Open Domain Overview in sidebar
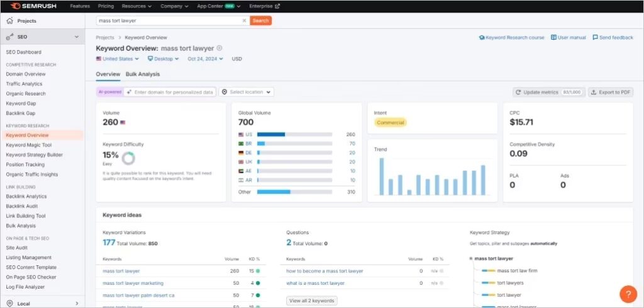The image size is (644, 308). pos(26,74)
